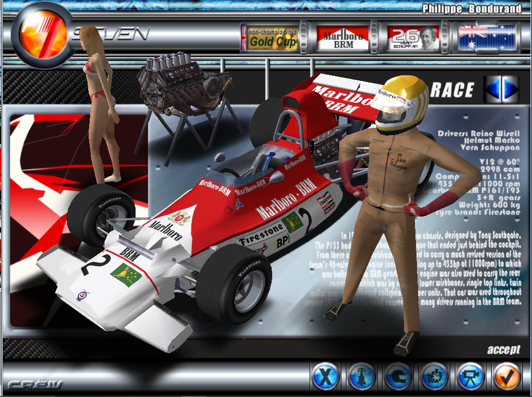
Task: Select the helmet driver icon
Action: point(398,376)
